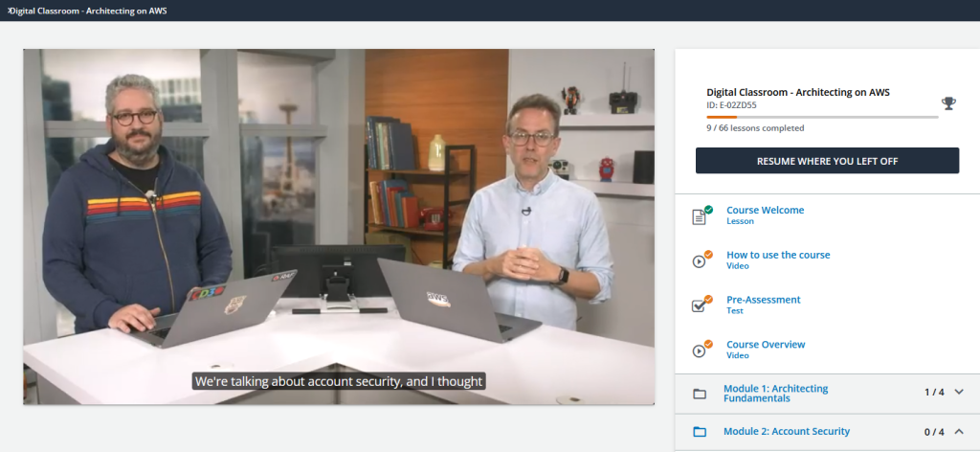Viewport: 980px width, 452px height.
Task: Click the trophy achievement icon
Action: [948, 103]
